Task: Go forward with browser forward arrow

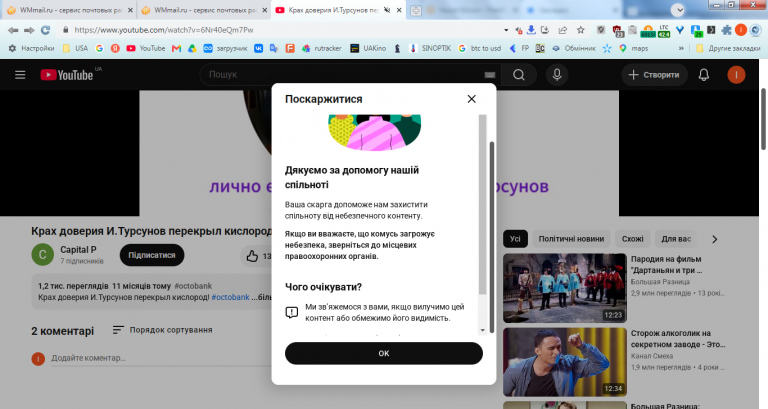Action: [x=29, y=30]
